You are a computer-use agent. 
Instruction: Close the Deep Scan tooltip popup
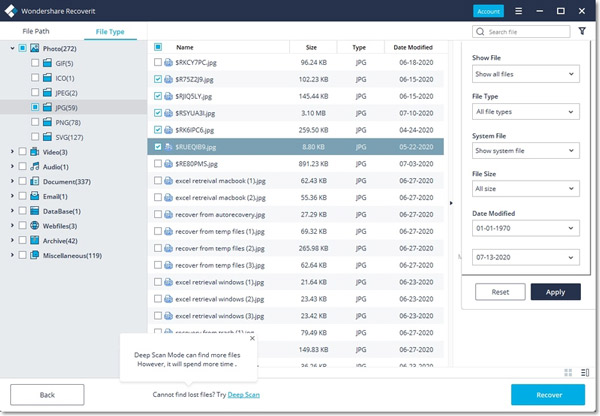tap(252, 338)
